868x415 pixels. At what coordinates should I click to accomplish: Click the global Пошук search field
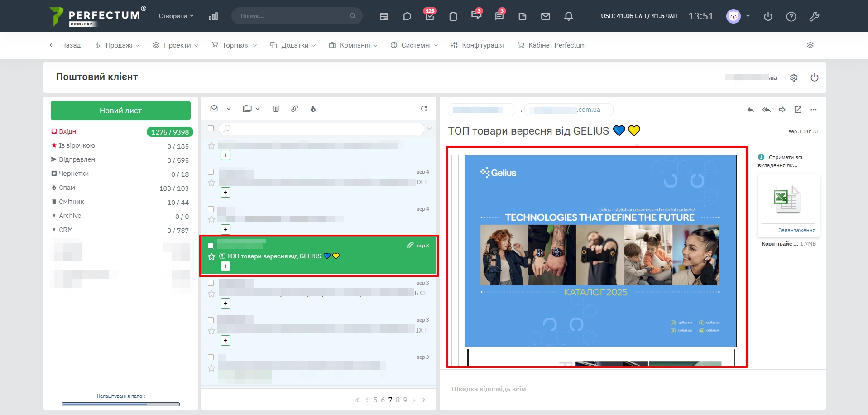(x=297, y=16)
